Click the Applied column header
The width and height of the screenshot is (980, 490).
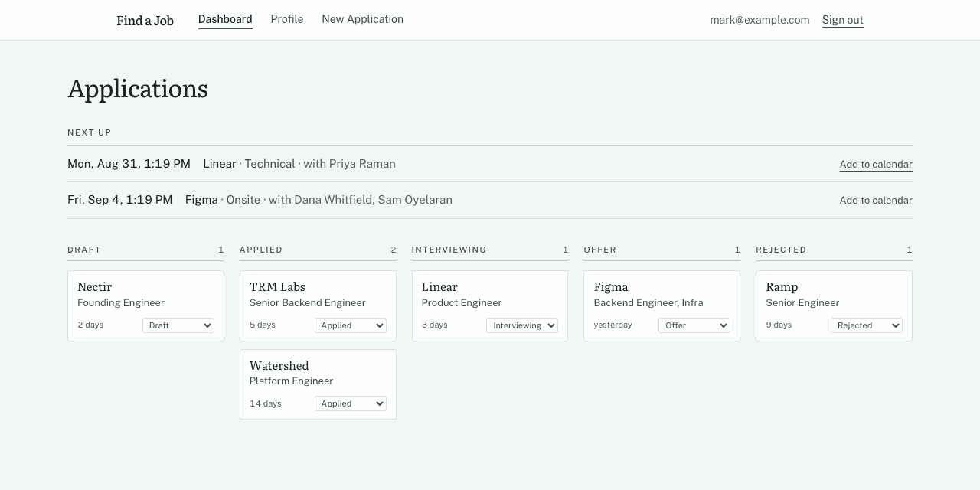261,250
